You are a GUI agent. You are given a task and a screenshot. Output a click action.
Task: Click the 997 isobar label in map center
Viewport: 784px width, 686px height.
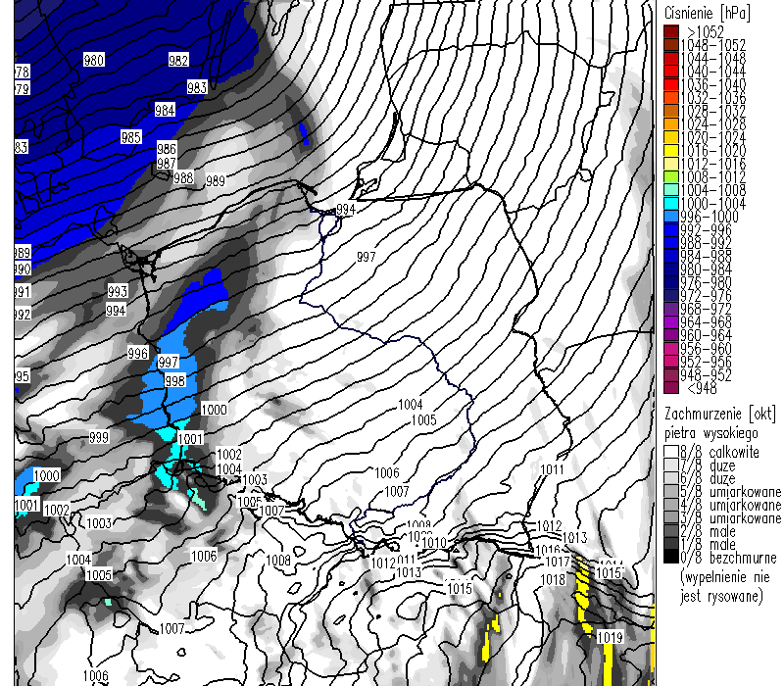coord(367,257)
